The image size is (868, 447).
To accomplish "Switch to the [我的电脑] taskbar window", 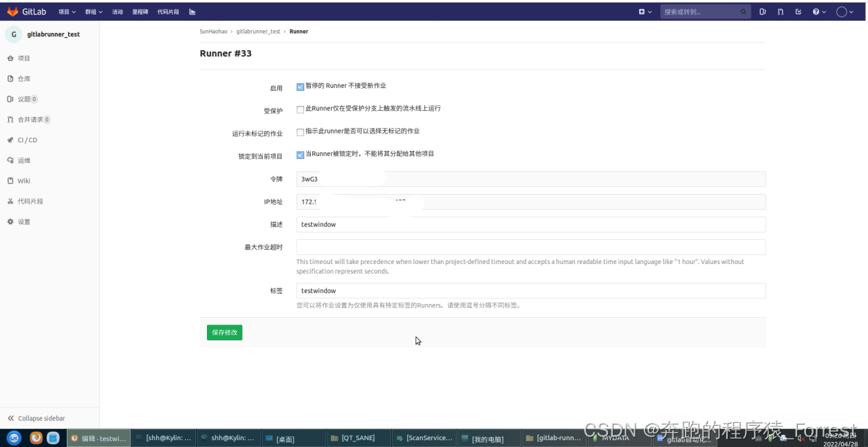I will (488, 438).
